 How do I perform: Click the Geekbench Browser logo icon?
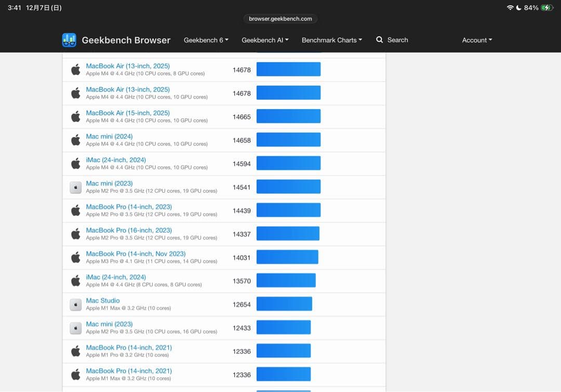click(x=69, y=40)
